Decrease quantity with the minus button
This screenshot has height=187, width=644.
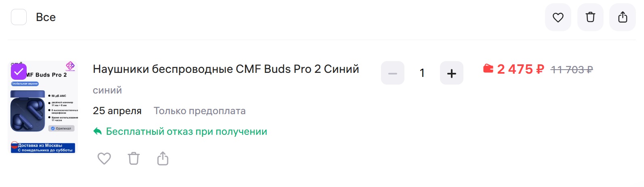(392, 73)
